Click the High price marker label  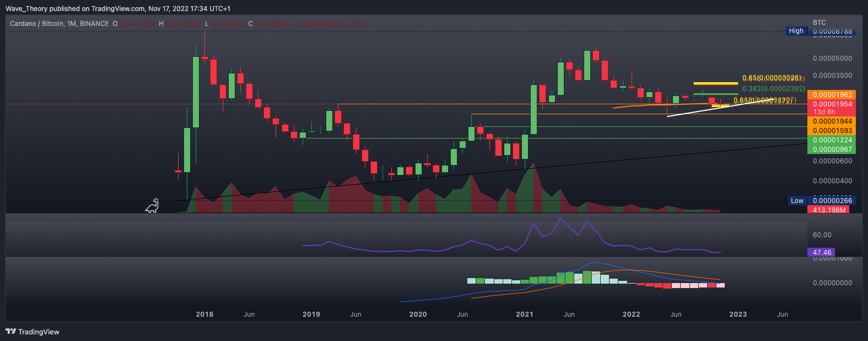[x=796, y=31]
